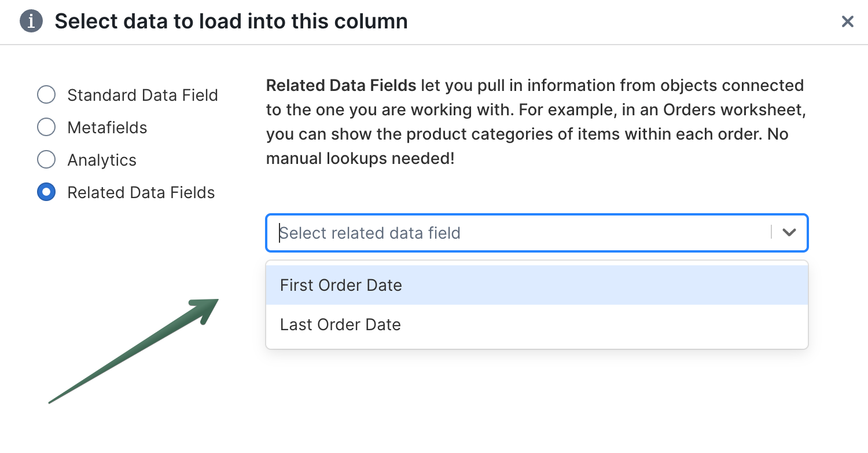Click the bold 'Related Data Fields' heading text
Image resolution: width=868 pixels, height=453 pixels.
click(341, 86)
